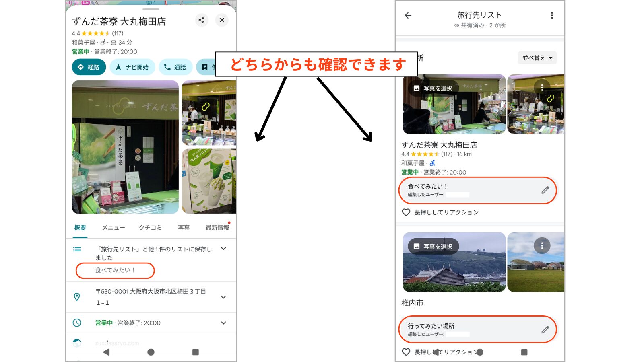Expand the opening hours row chevron
The image size is (644, 362).
coord(224,323)
